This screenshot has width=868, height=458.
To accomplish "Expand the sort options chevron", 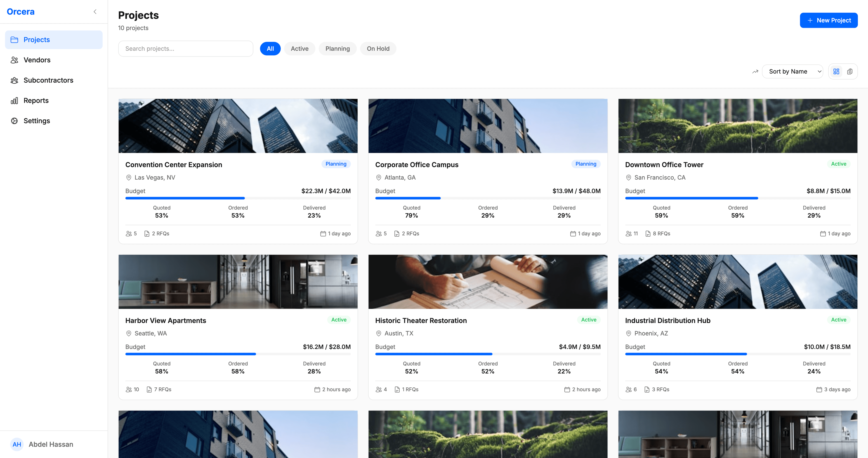I will pos(819,71).
